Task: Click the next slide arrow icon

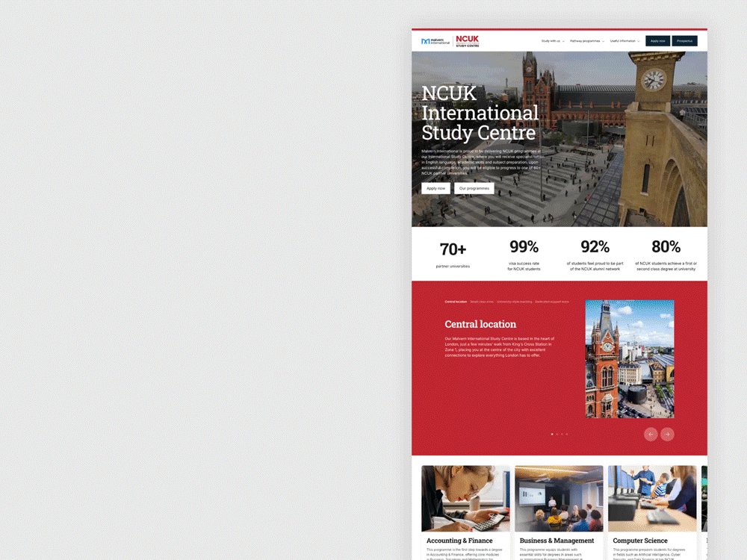Action: [667, 435]
